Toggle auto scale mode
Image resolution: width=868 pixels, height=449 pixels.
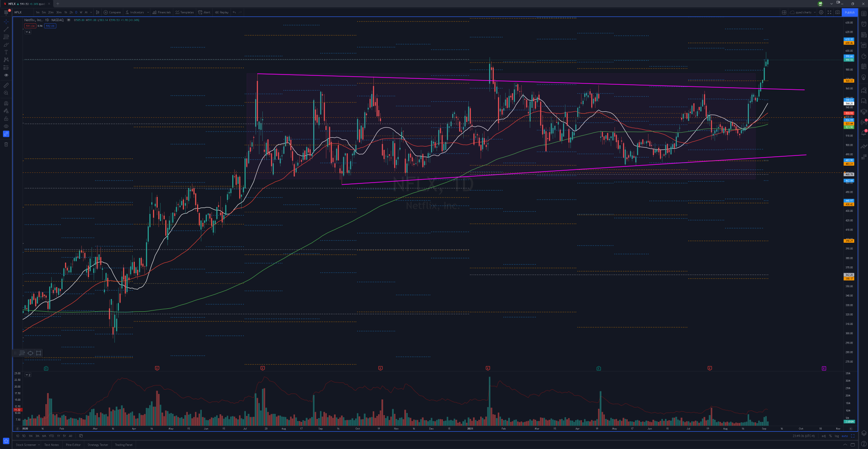click(845, 436)
